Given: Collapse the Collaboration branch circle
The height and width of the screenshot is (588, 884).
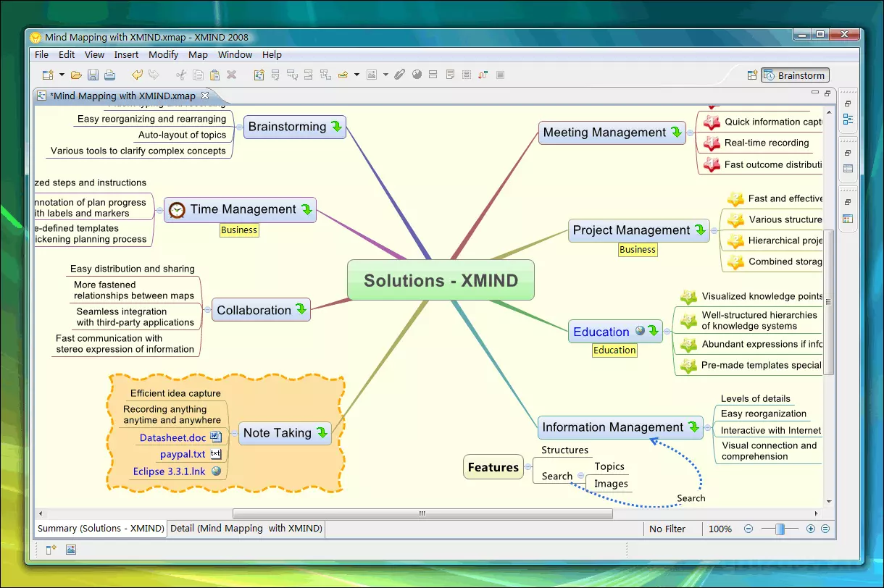Looking at the screenshot, I should (207, 310).
